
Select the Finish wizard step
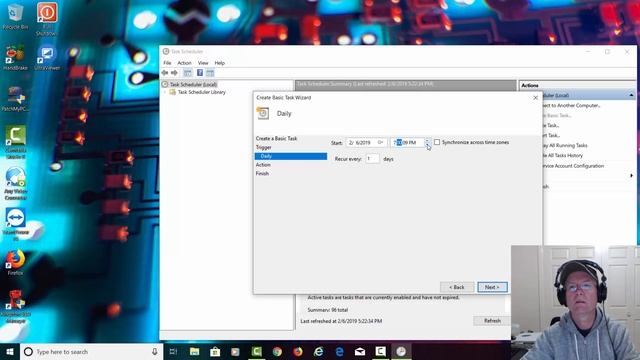coord(262,173)
